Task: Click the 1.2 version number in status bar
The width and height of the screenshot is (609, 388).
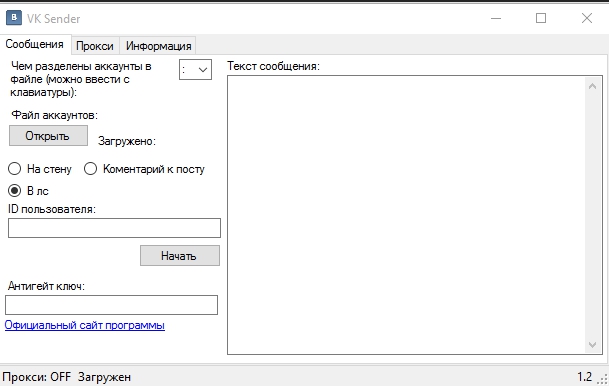Action: [584, 377]
